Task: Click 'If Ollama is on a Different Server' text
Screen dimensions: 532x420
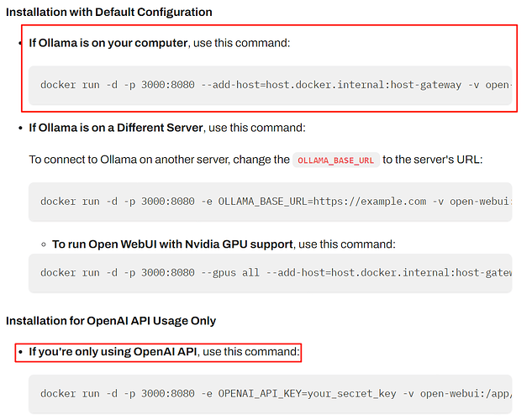Action: pos(116,128)
